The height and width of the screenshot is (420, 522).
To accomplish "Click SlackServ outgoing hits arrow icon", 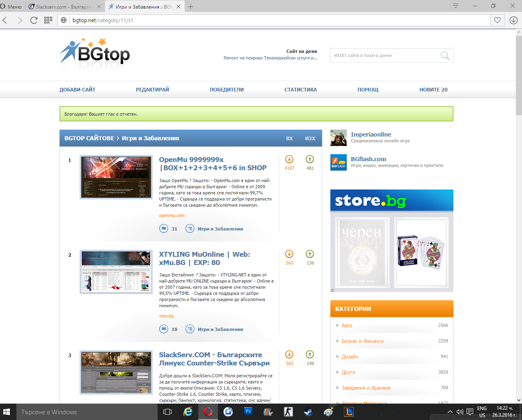I will click(310, 354).
